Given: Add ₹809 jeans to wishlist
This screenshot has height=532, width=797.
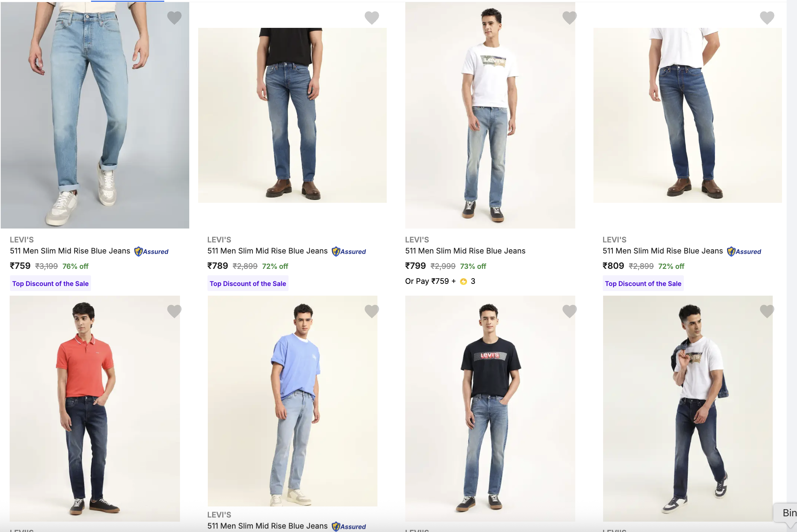Looking at the screenshot, I should [x=767, y=17].
